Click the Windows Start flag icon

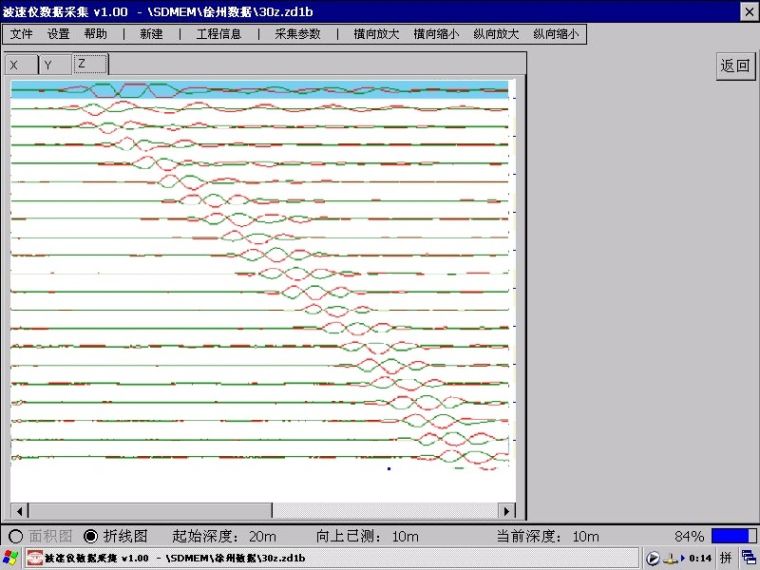[11, 557]
